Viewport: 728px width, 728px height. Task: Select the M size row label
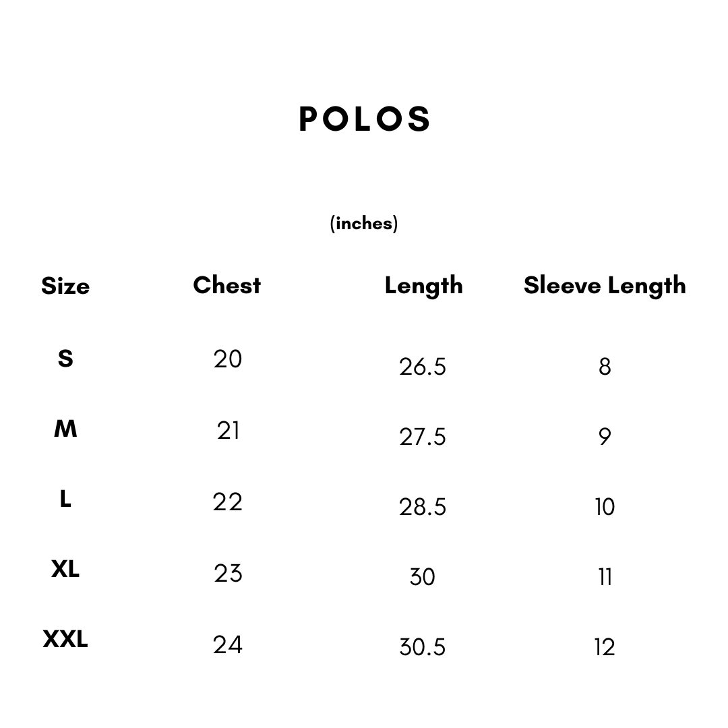[x=65, y=429]
